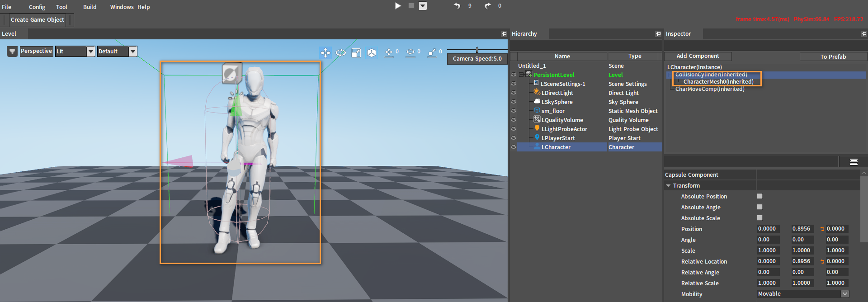Open the viewport options funnel menu

[12, 52]
